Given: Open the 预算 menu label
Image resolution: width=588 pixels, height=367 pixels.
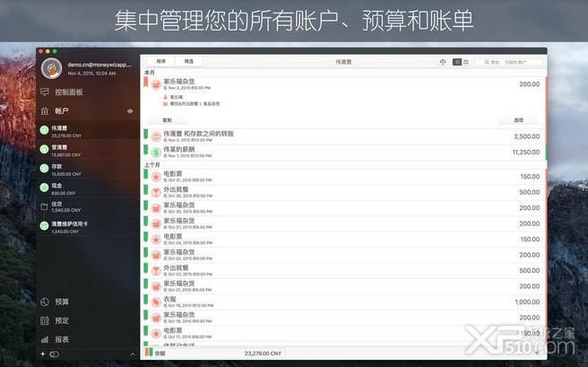Looking at the screenshot, I should point(62,301).
